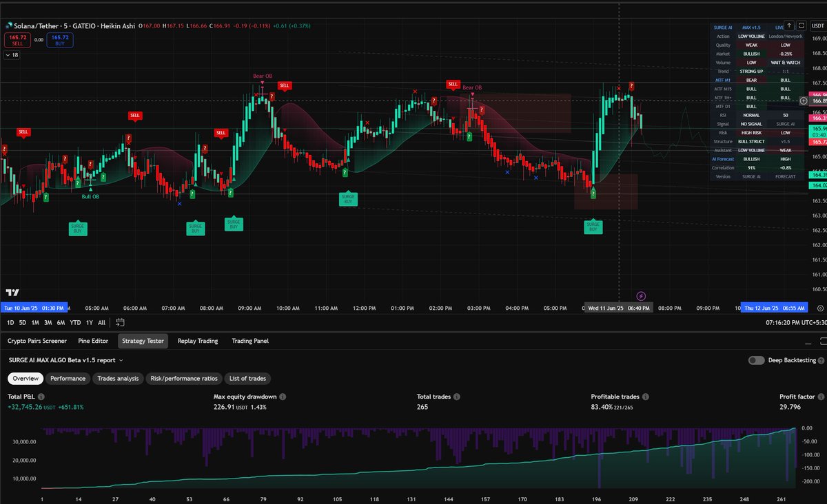The height and width of the screenshot is (504, 827).
Task: Click the blue 165.72 BUY button
Action: click(60, 40)
